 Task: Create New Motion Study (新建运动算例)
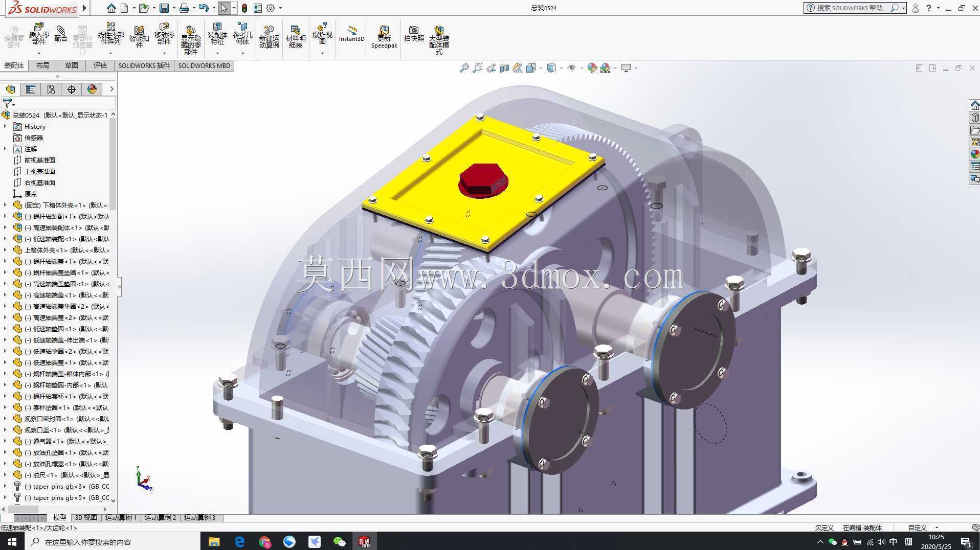[x=269, y=37]
